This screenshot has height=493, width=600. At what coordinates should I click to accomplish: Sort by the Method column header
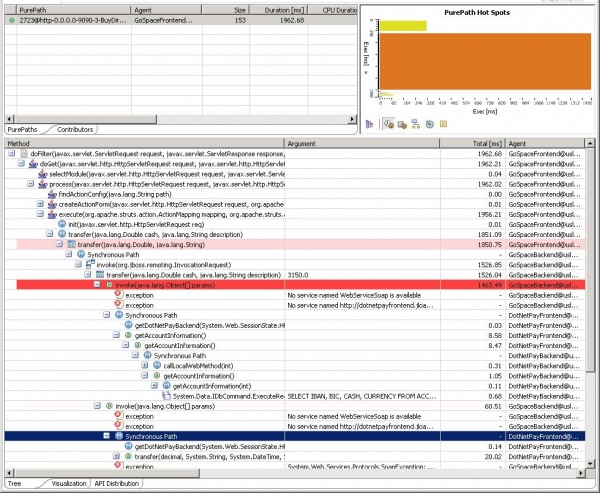pyautogui.click(x=145, y=144)
